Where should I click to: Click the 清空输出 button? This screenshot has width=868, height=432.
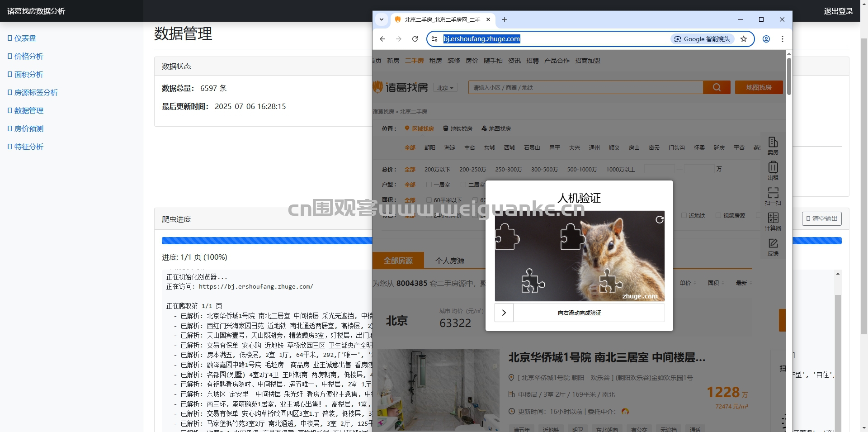pos(822,218)
